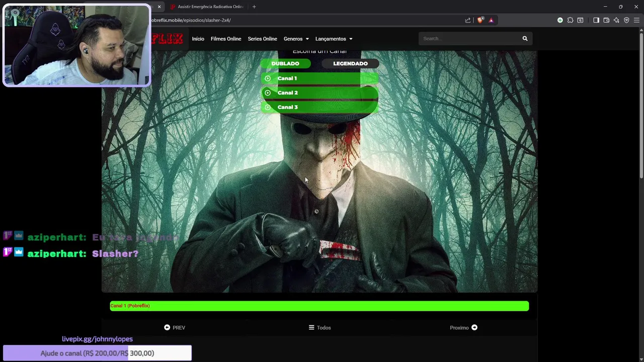Go to Proximo episode link
This screenshot has height=362, width=644.
click(x=463, y=327)
